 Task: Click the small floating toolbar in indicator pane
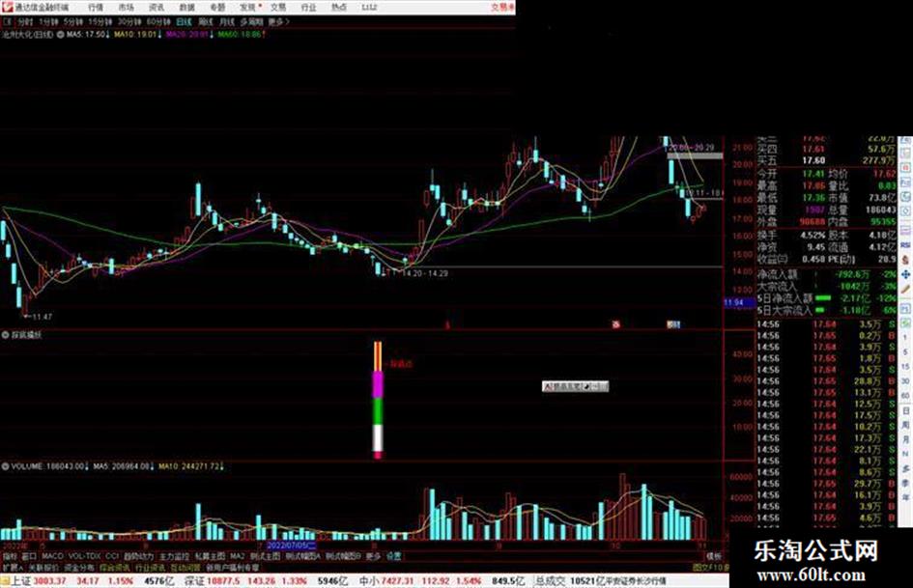tap(575, 386)
